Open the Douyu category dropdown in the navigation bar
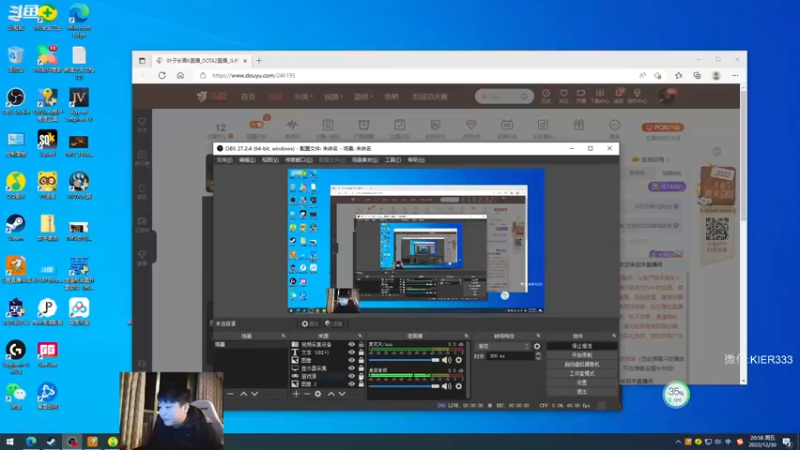Image resolution: width=800 pixels, height=450 pixels. click(x=303, y=96)
